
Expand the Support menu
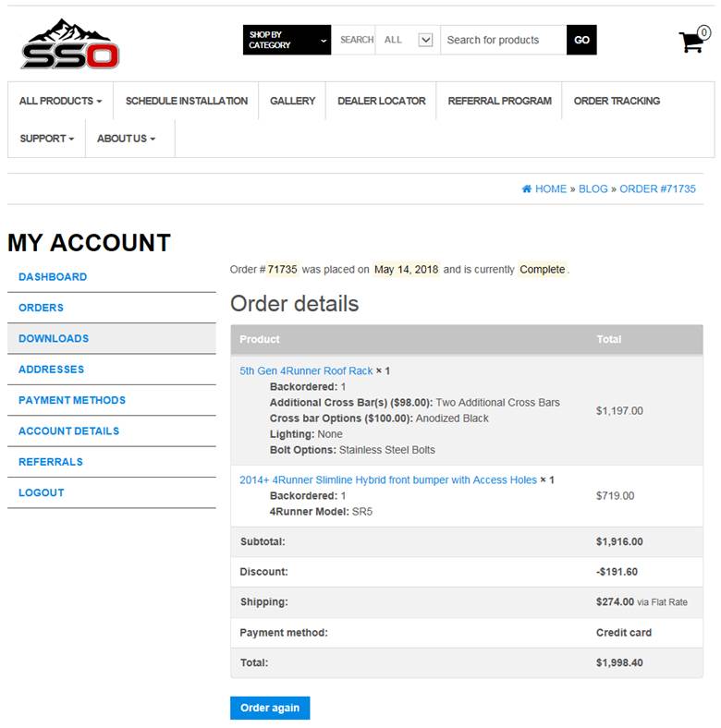tap(46, 139)
